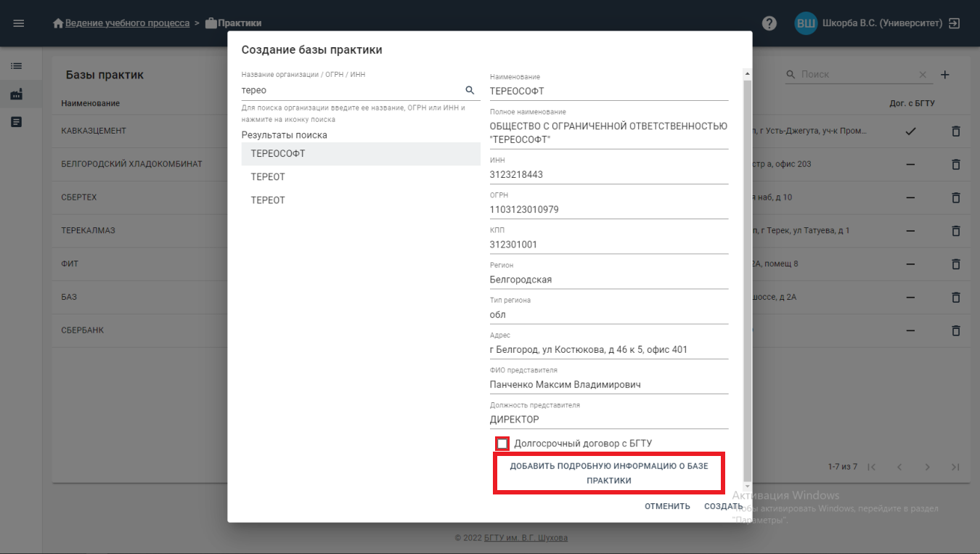Screen dimensions: 980x554
Task: Delete the БЕЛГОРОДСКИЙ ХЛАДОКОМБИНАТ row
Action: [955, 164]
